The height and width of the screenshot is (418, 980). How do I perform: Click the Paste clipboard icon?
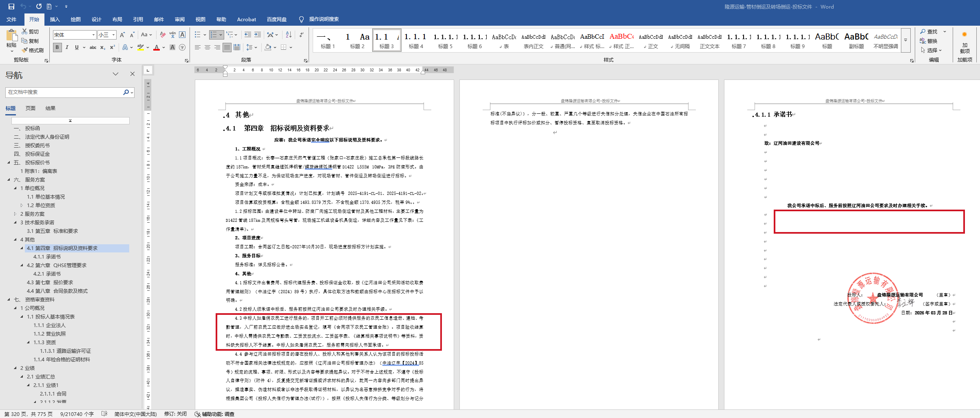pos(11,35)
